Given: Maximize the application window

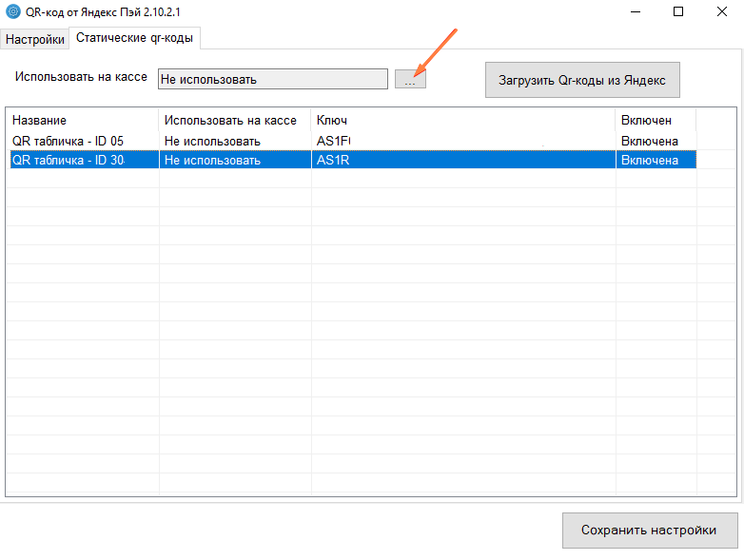Looking at the screenshot, I should click(678, 11).
